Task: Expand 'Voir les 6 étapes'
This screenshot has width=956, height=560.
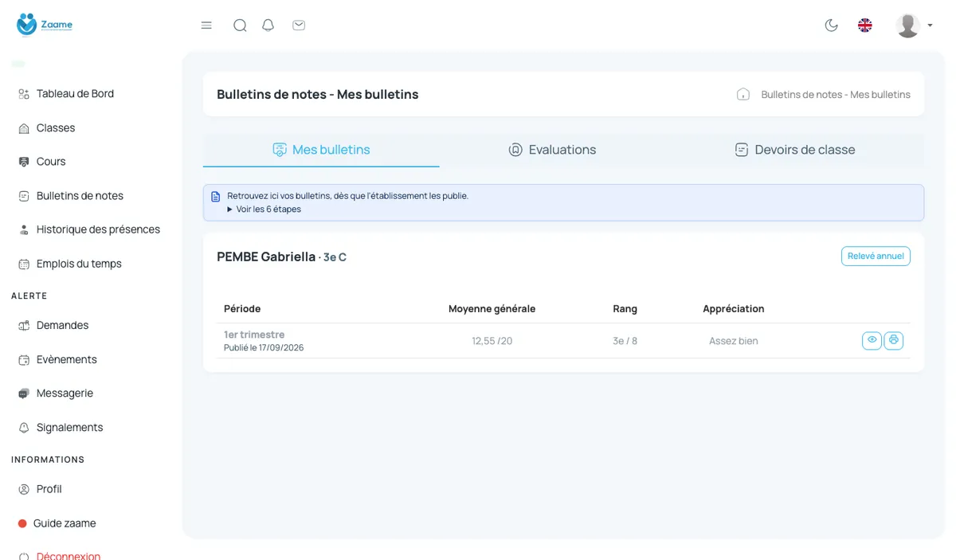Action: [264, 210]
